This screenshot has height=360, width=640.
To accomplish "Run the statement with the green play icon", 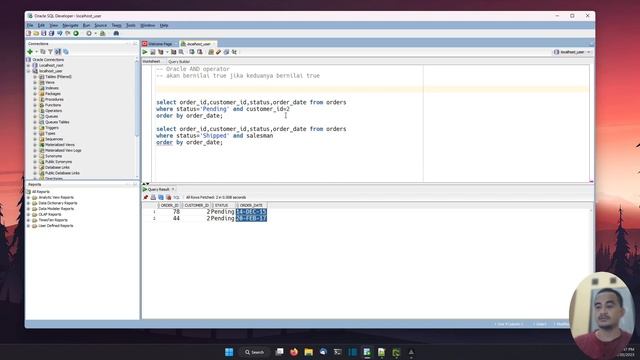I will tap(145, 52).
